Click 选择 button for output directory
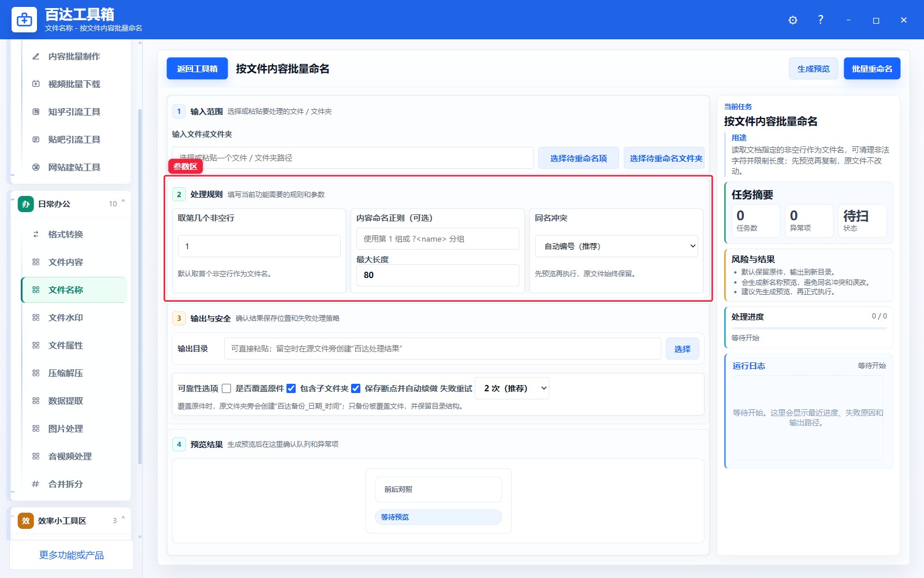Viewport: 924px width, 578px height. point(682,349)
